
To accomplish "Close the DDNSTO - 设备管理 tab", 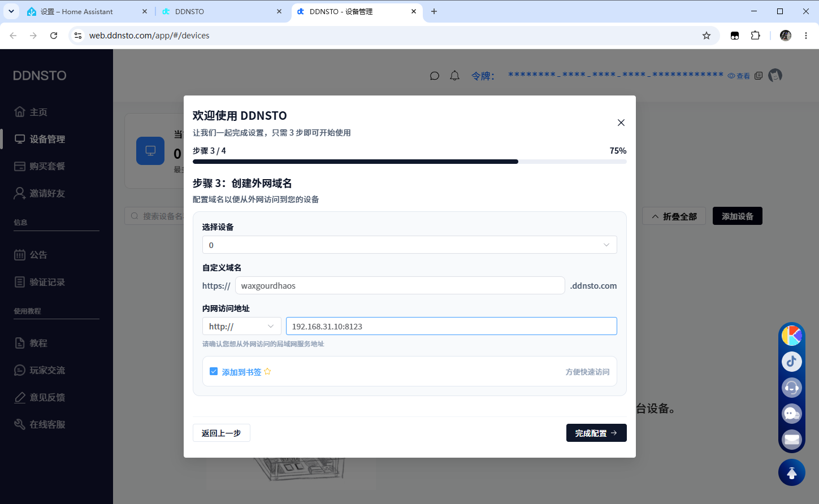I will [414, 11].
